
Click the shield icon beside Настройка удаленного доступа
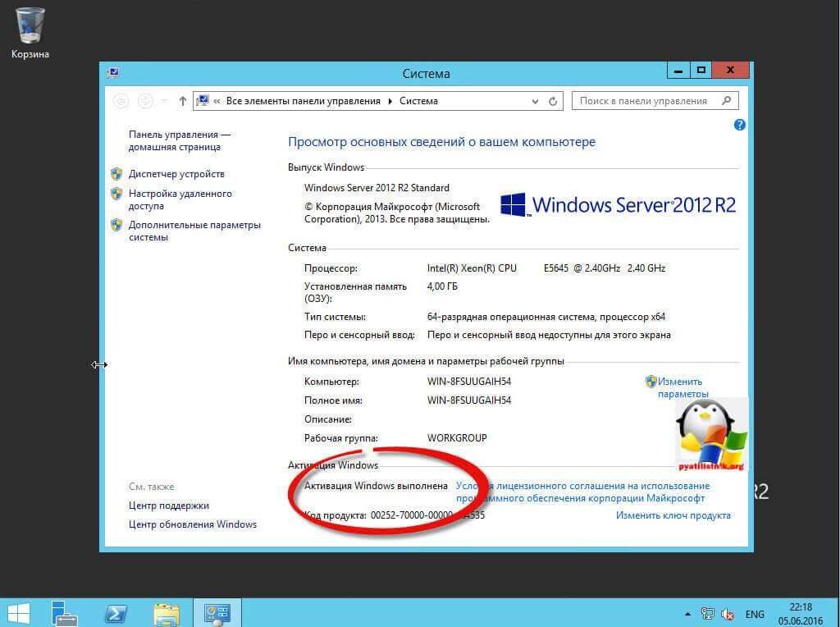click(x=116, y=194)
